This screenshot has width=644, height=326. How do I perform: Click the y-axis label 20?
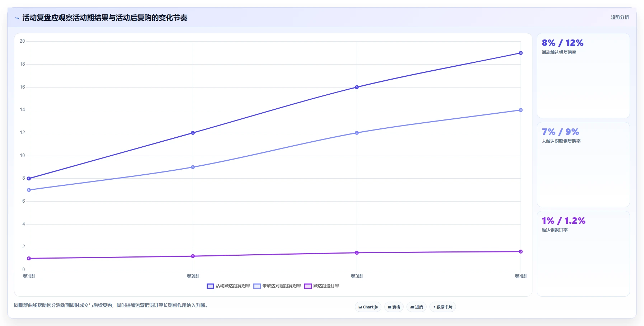coord(22,41)
